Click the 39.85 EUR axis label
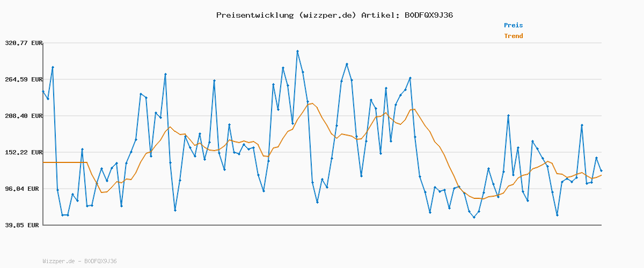This screenshot has height=268, width=644. tap(26, 225)
